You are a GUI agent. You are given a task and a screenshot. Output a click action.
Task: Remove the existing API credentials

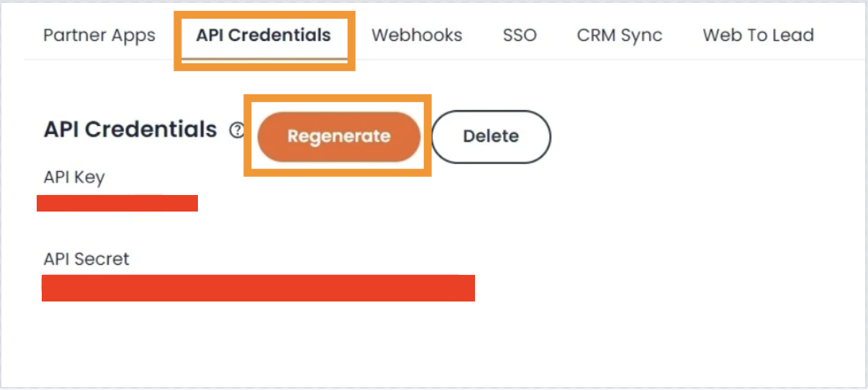tap(491, 136)
